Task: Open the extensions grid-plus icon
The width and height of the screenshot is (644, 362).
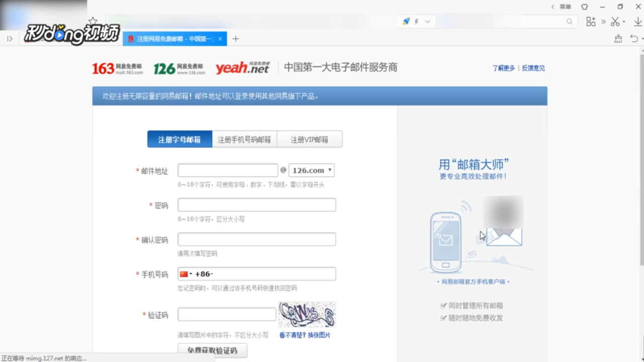Action: (591, 22)
